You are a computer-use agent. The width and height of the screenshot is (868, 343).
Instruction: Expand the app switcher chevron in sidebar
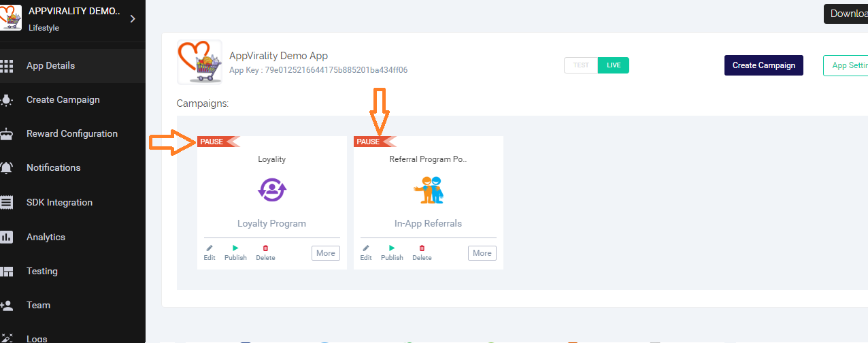tap(133, 19)
